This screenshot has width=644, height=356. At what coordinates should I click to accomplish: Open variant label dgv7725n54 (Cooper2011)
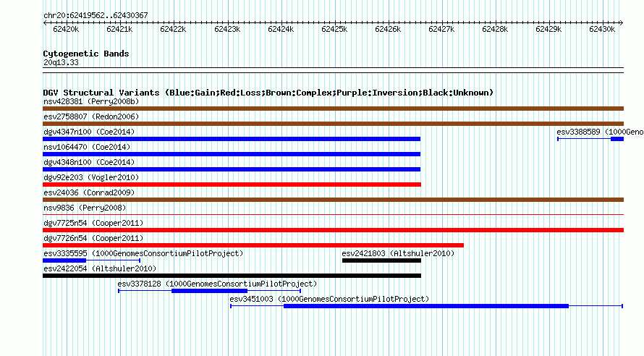[93, 223]
